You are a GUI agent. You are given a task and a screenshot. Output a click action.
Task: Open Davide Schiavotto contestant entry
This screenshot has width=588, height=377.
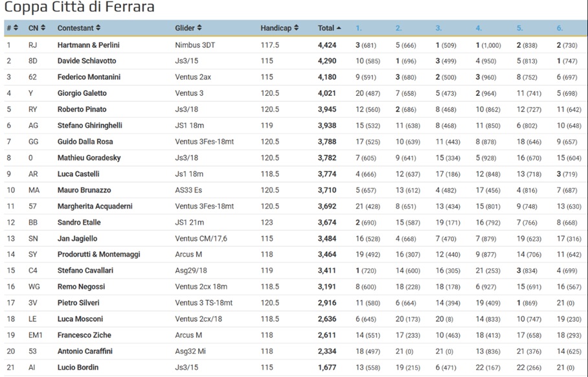tap(87, 61)
